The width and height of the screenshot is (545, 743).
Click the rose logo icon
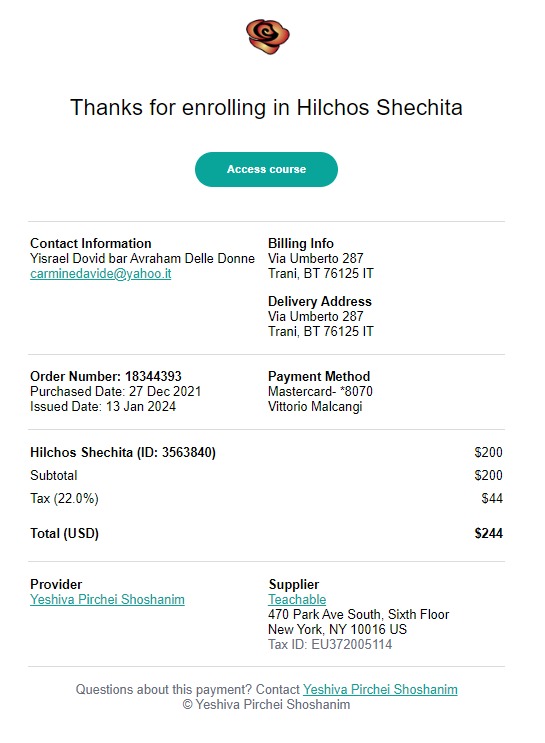(267, 36)
